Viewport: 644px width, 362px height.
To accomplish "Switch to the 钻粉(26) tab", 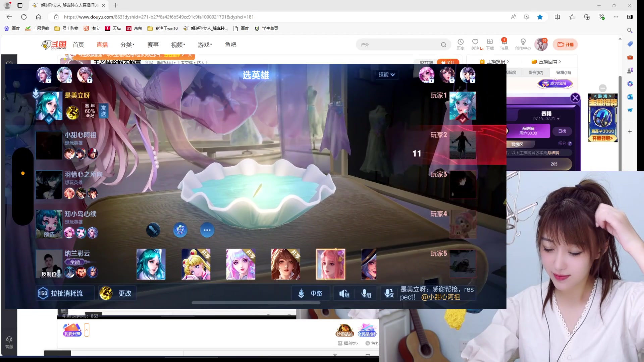I will pyautogui.click(x=563, y=72).
